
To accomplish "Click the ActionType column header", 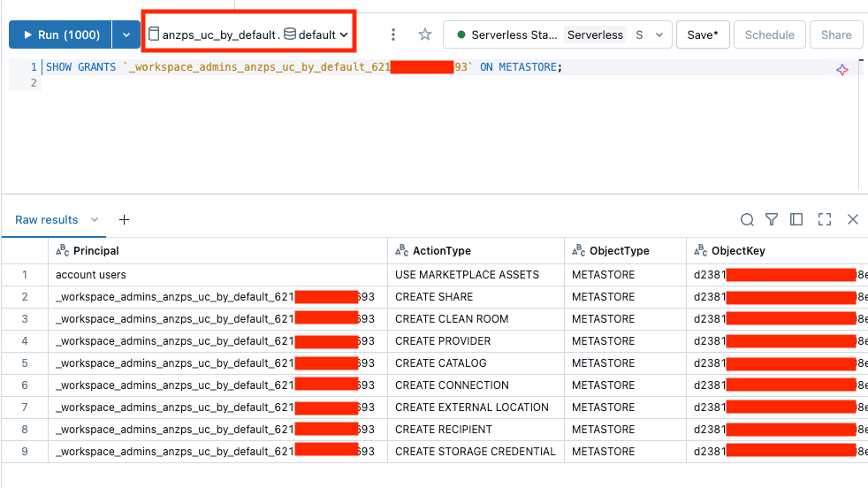I will 476,250.
